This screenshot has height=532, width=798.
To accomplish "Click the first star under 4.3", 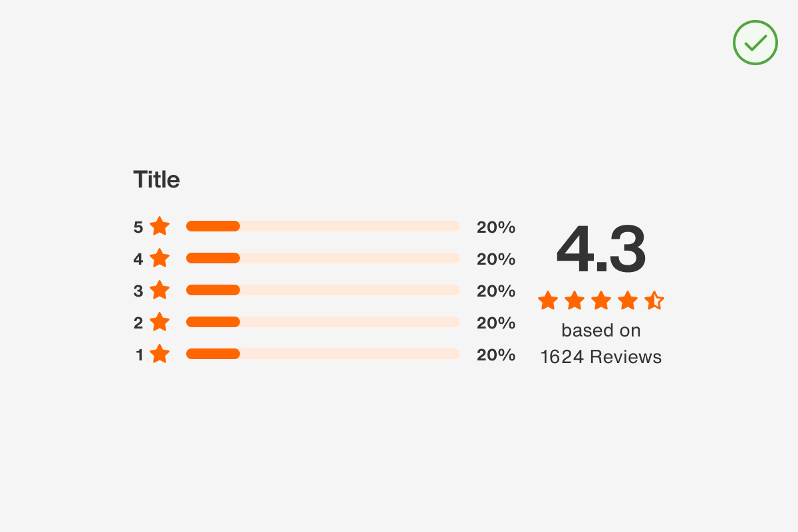I will (548, 301).
